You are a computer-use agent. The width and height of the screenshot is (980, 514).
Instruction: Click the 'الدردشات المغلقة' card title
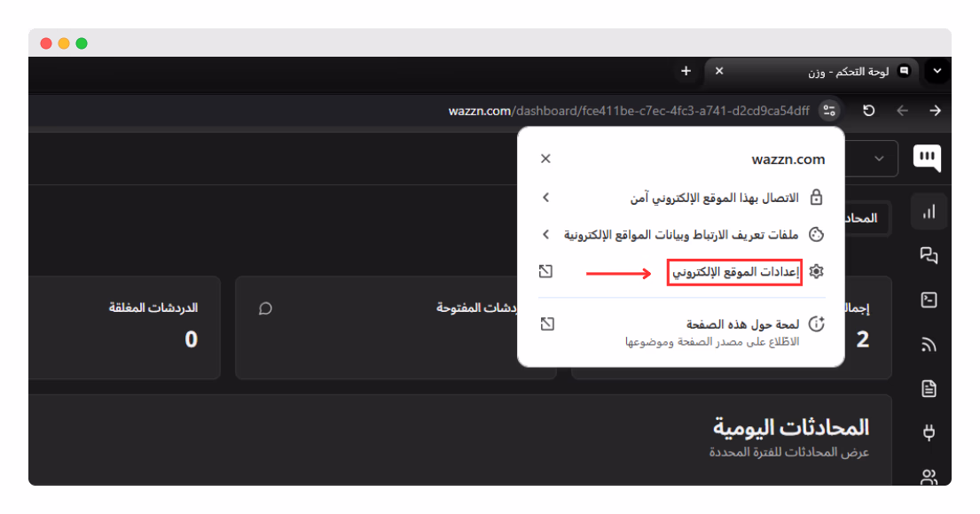click(153, 308)
